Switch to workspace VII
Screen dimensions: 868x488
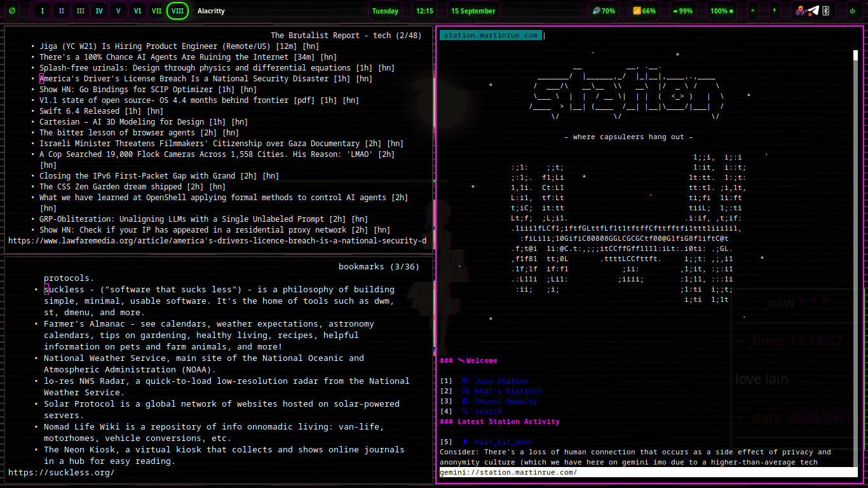click(156, 11)
